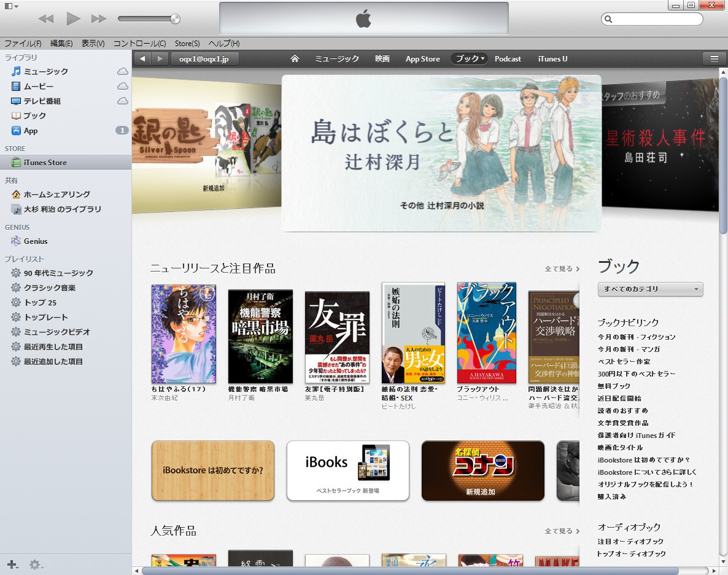Click the volume slider knob
Image resolution: width=728 pixels, height=575 pixels.
[x=175, y=18]
